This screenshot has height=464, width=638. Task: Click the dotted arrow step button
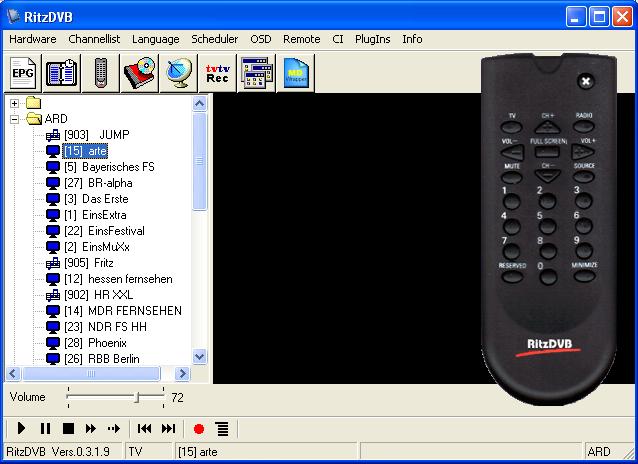click(x=114, y=429)
